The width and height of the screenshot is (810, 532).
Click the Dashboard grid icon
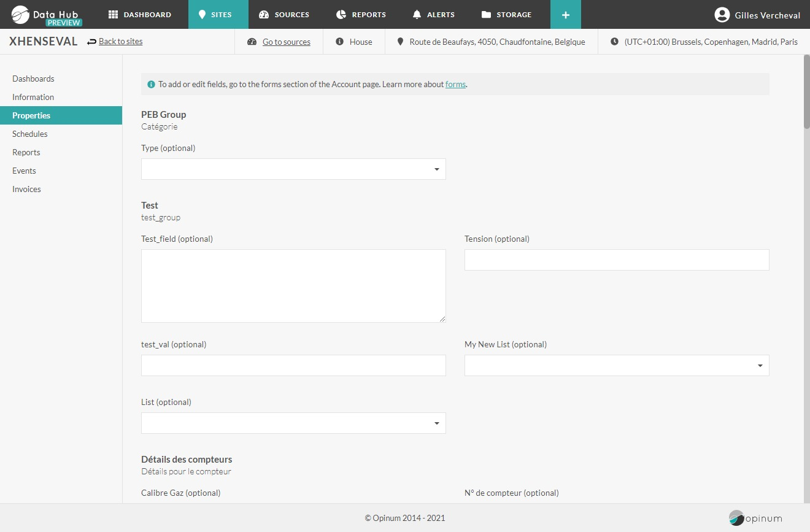(113, 15)
